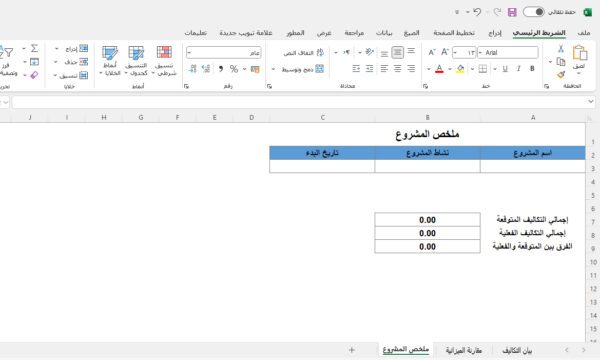Image resolution: width=600 pixels, height=360 pixels.
Task: Click Format cells button تنسيق
Action: point(73,75)
